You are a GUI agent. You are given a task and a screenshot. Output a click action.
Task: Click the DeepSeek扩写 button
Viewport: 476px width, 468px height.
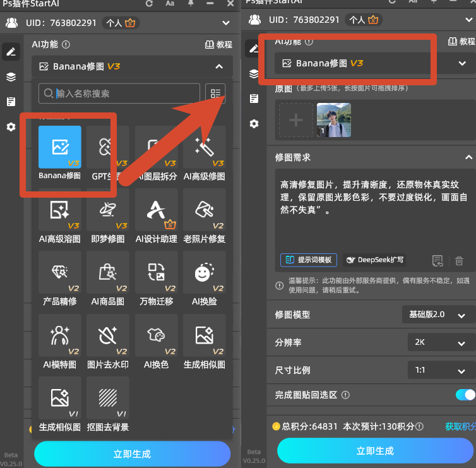click(x=374, y=260)
